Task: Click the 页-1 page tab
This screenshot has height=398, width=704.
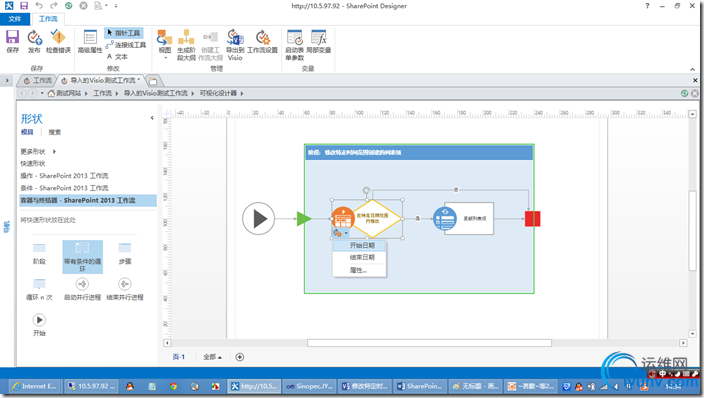Action: pyautogui.click(x=179, y=357)
